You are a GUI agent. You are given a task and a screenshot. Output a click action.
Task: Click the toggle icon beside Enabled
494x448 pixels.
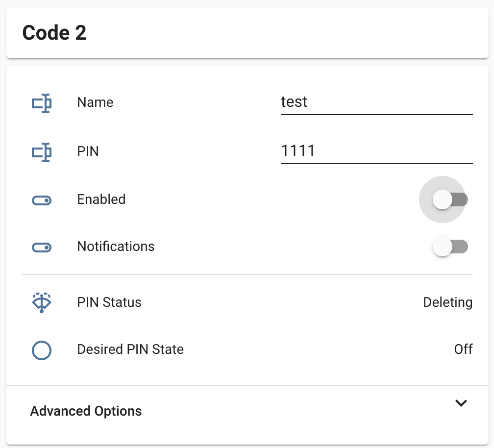click(x=42, y=200)
